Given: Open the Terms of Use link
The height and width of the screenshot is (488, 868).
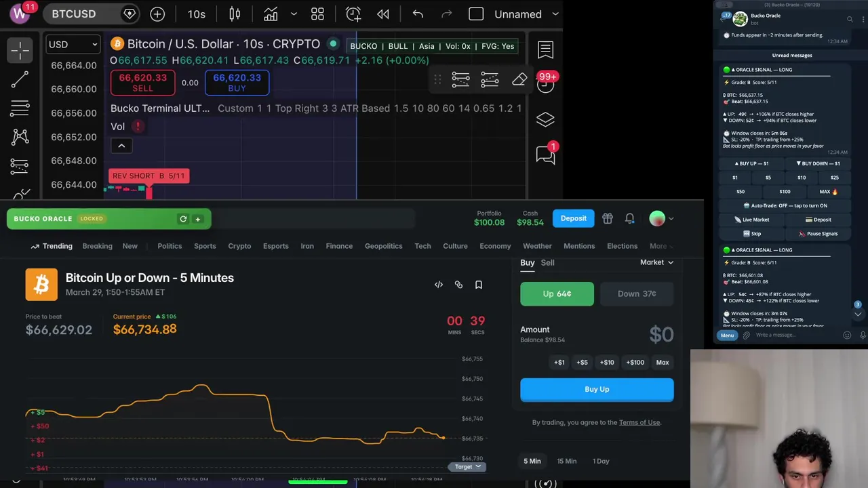Looking at the screenshot, I should [639, 422].
